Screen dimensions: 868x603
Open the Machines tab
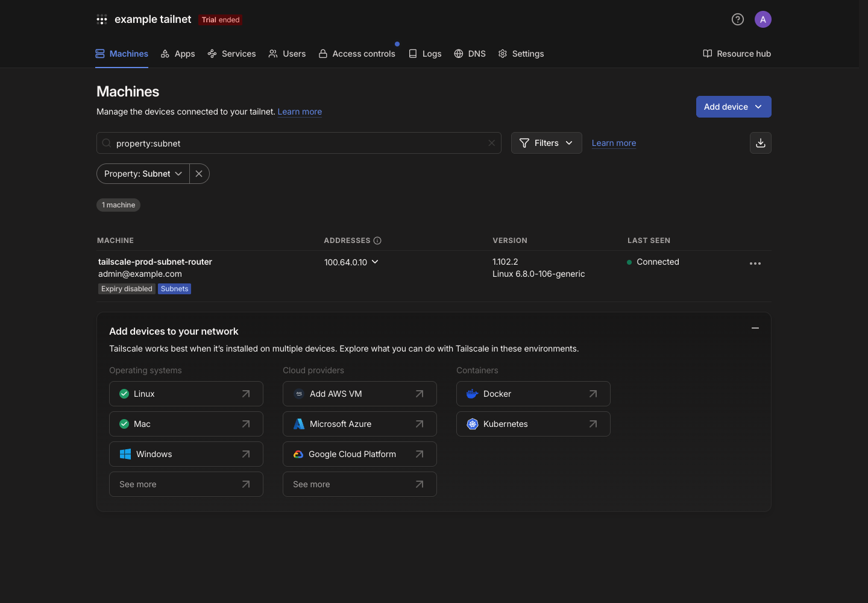[x=122, y=54]
